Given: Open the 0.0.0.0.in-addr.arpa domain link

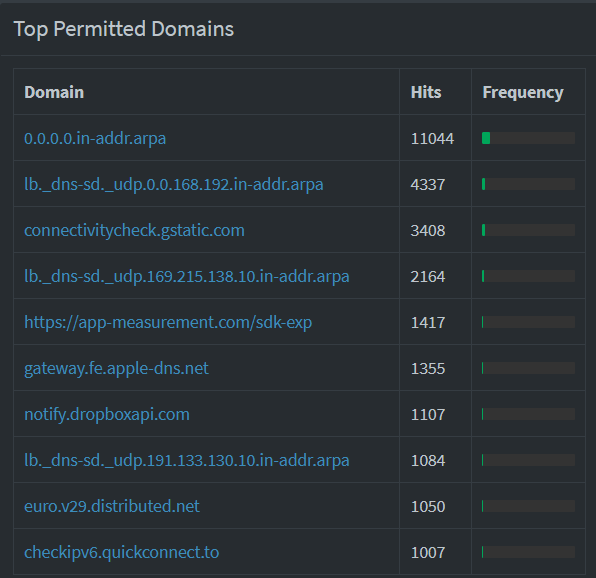Looking at the screenshot, I should click(x=95, y=138).
